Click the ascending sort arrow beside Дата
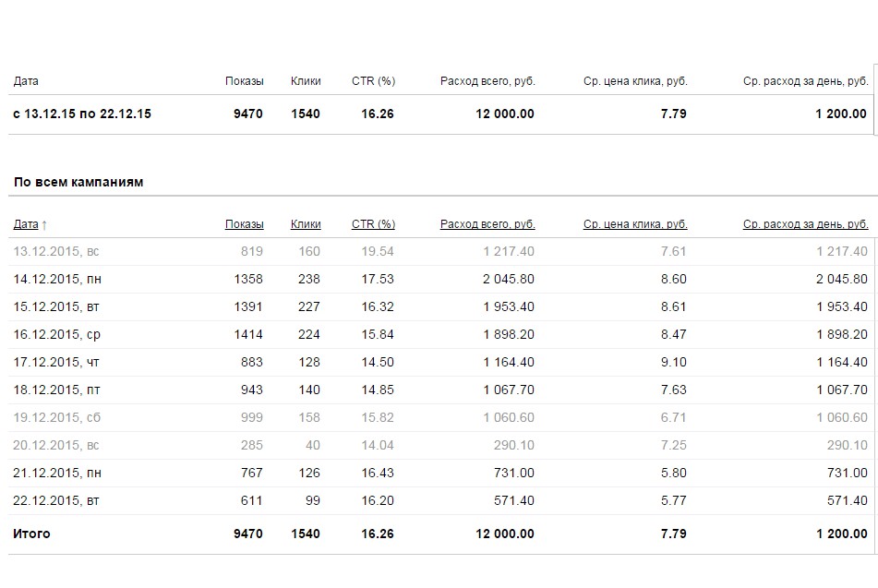This screenshot has height=588, width=878. point(44,224)
